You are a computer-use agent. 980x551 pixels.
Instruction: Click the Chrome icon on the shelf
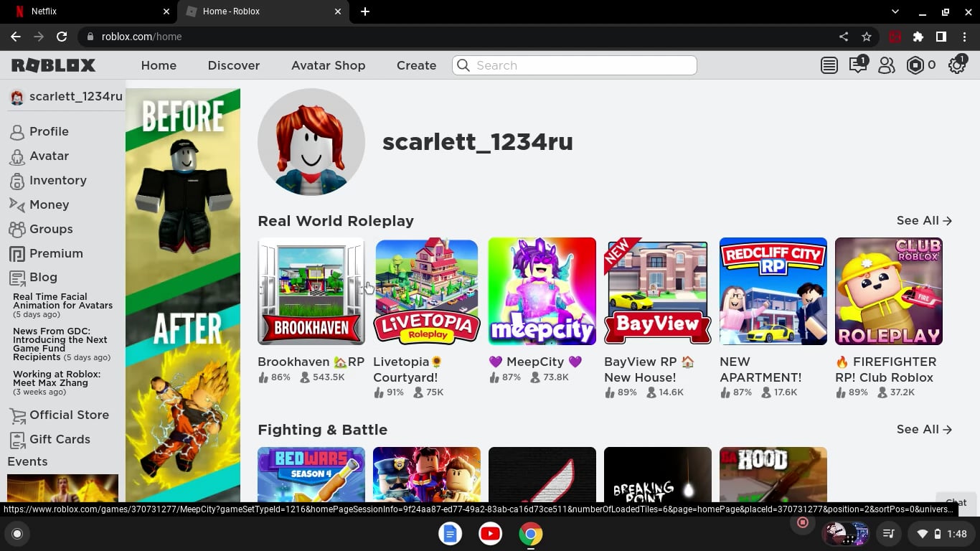pyautogui.click(x=530, y=534)
